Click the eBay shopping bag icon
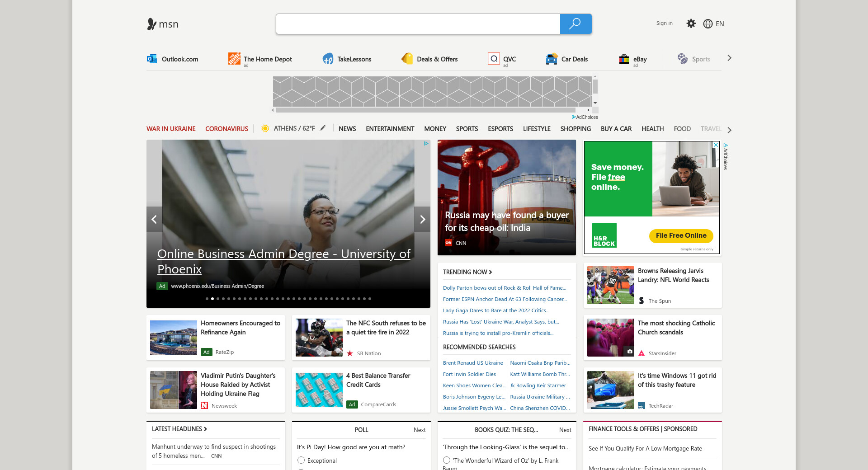This screenshot has width=868, height=470. point(624,59)
